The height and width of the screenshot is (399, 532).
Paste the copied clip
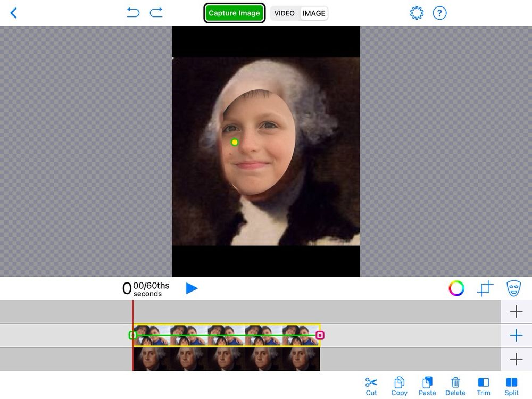click(427, 386)
